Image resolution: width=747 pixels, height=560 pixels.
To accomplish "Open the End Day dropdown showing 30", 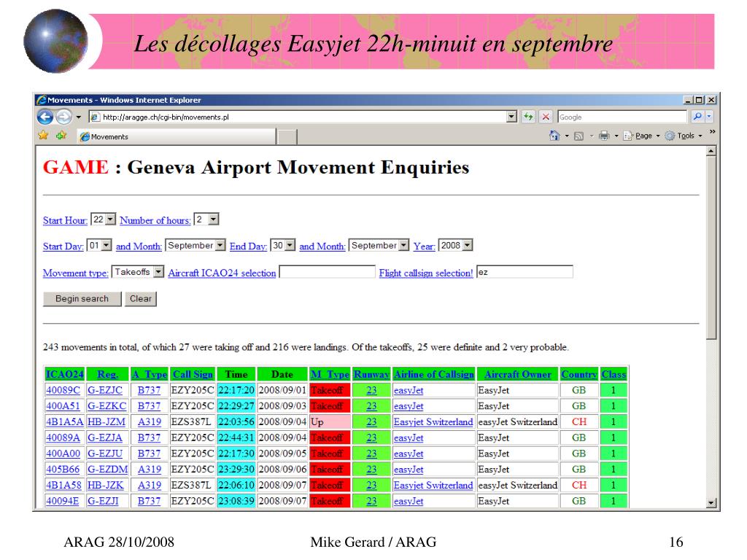I will click(x=282, y=245).
